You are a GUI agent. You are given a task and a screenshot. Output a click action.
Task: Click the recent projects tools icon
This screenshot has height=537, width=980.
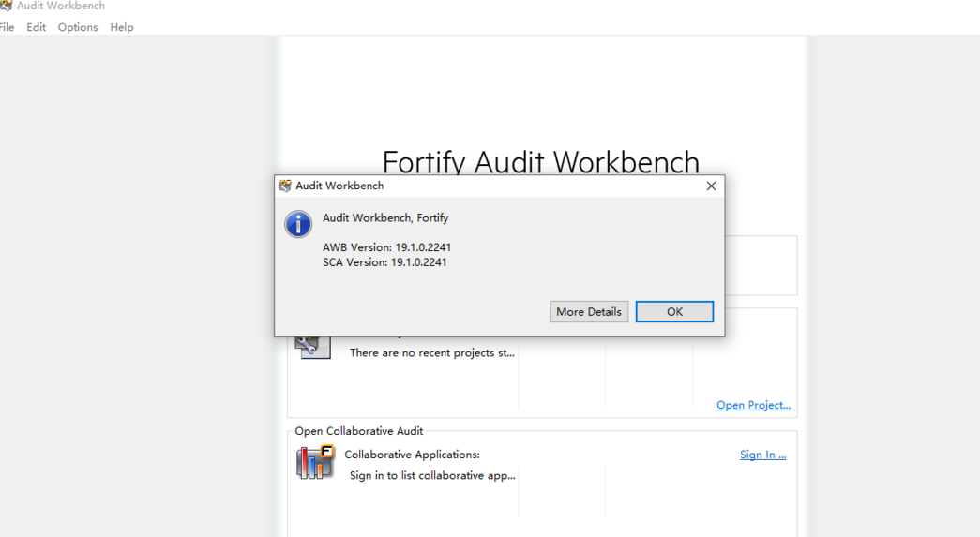pos(312,347)
